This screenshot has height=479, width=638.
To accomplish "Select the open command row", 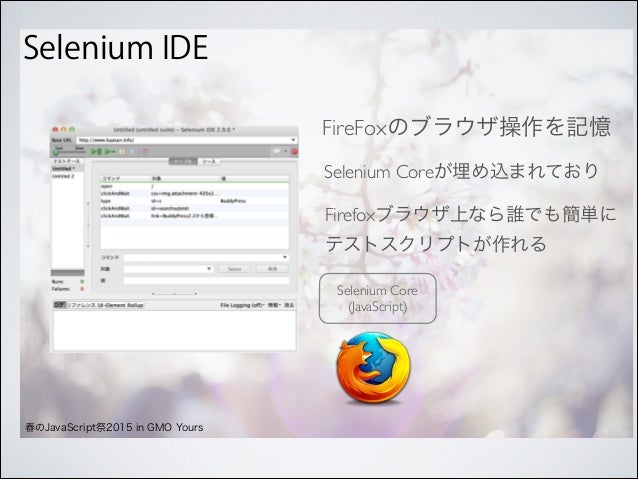I will point(194,186).
